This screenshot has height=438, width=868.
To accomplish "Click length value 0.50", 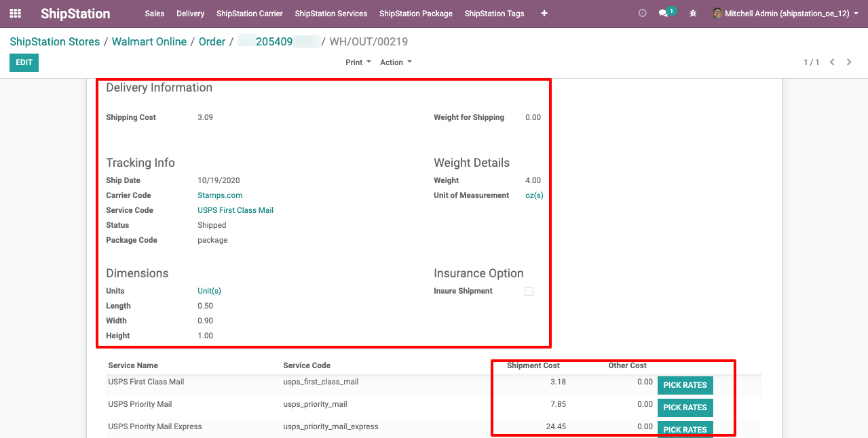I will 205,306.
